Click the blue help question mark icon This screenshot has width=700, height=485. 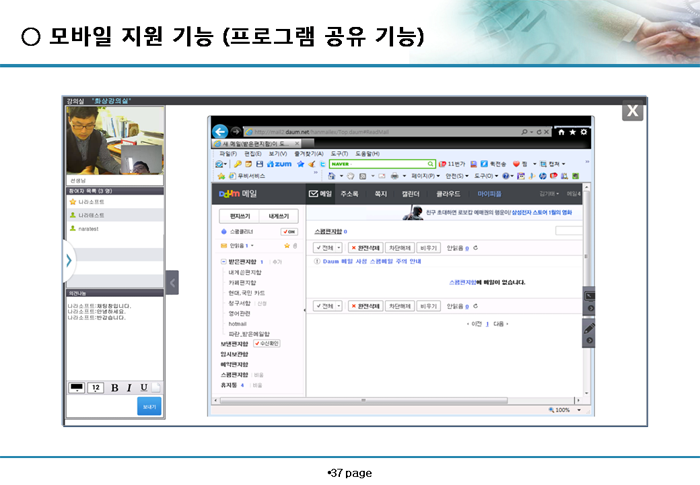(x=505, y=176)
